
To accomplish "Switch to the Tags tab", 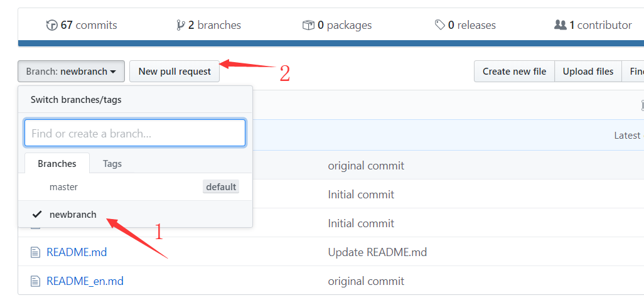I will tap(112, 164).
